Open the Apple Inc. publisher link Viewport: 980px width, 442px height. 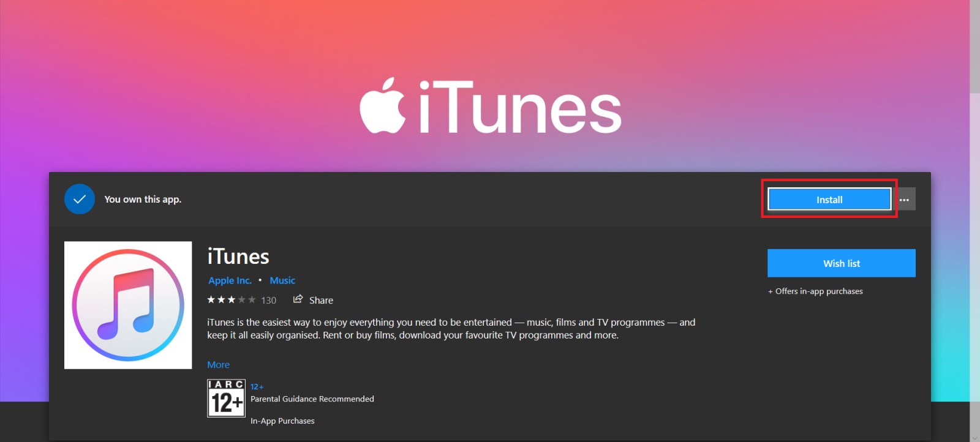[x=230, y=280]
